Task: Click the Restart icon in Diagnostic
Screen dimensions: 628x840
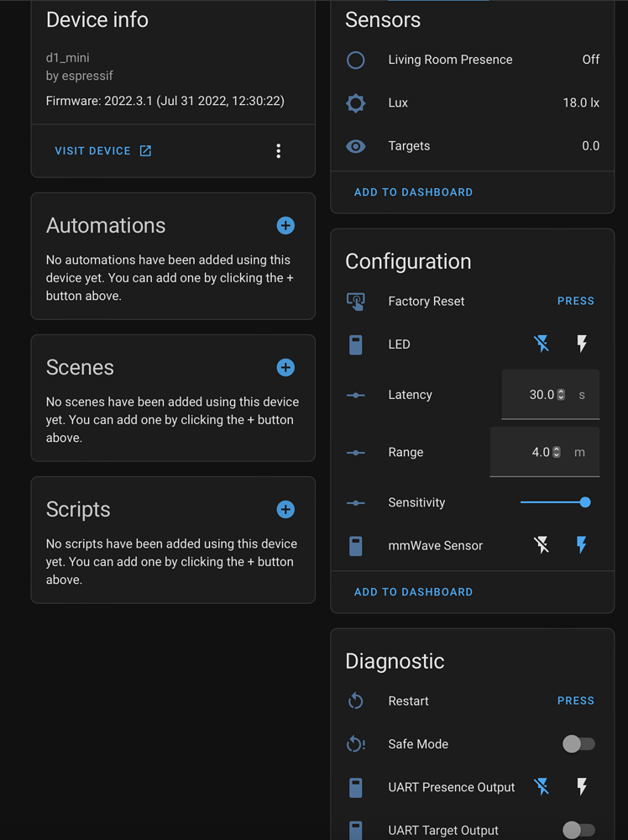Action: (355, 701)
